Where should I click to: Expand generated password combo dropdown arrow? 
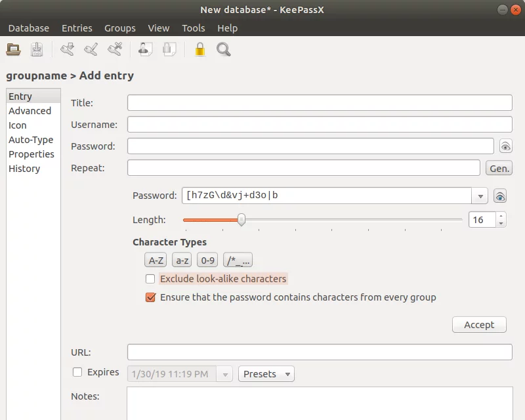tap(480, 196)
